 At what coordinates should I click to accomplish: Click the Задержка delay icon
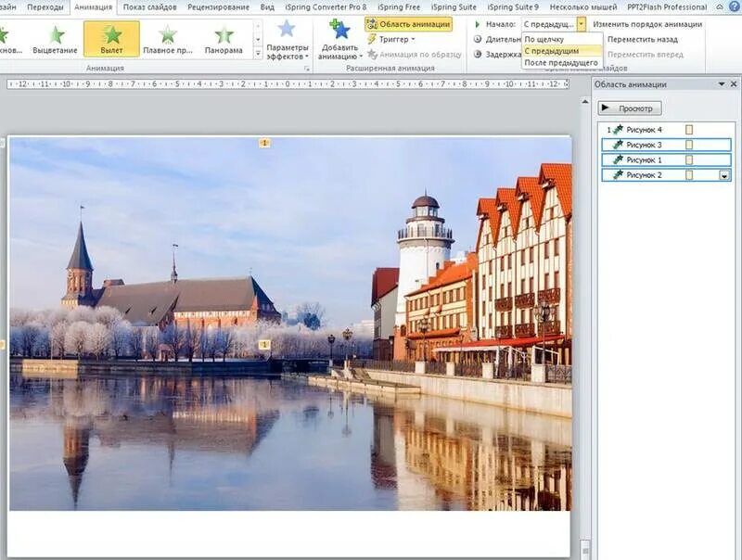(x=478, y=55)
